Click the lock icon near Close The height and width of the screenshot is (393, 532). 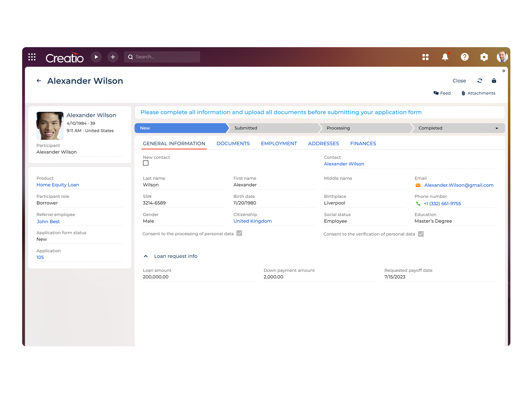click(x=494, y=81)
